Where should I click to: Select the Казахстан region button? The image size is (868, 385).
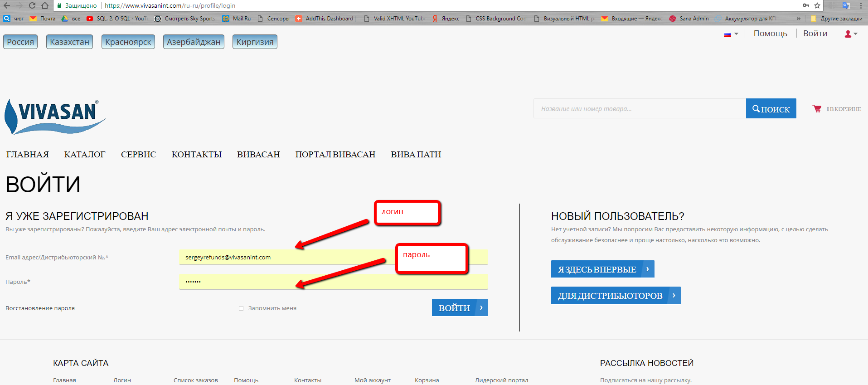tap(69, 42)
